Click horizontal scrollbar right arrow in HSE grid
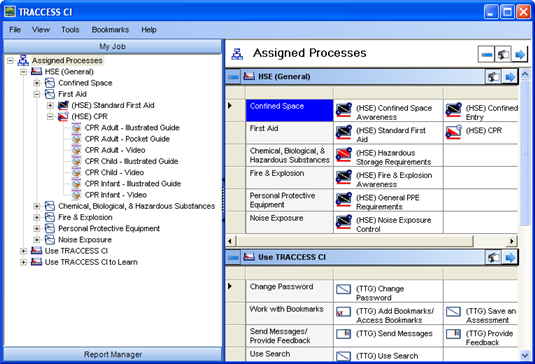The image size is (535, 364). 512,241
